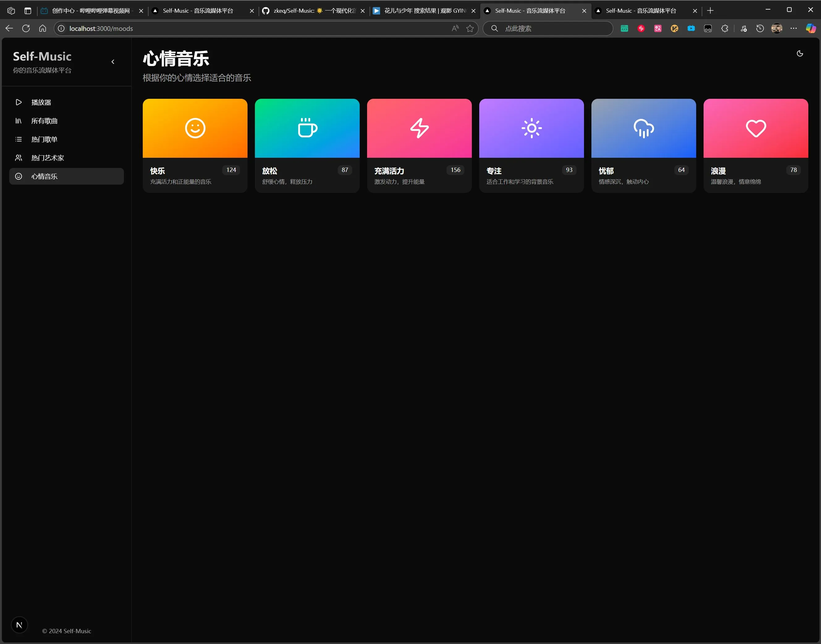Click the 热门歌单 list icon
The image size is (821, 644).
(x=18, y=139)
